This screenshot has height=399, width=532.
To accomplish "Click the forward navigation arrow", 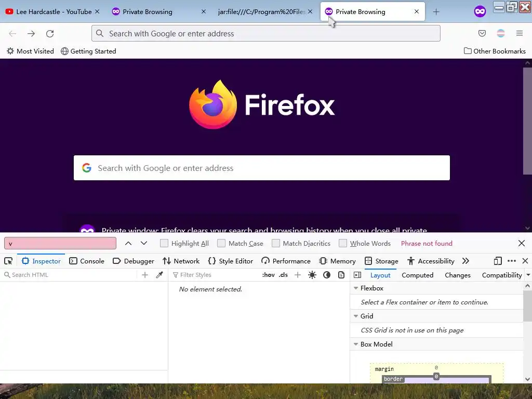I will click(31, 33).
